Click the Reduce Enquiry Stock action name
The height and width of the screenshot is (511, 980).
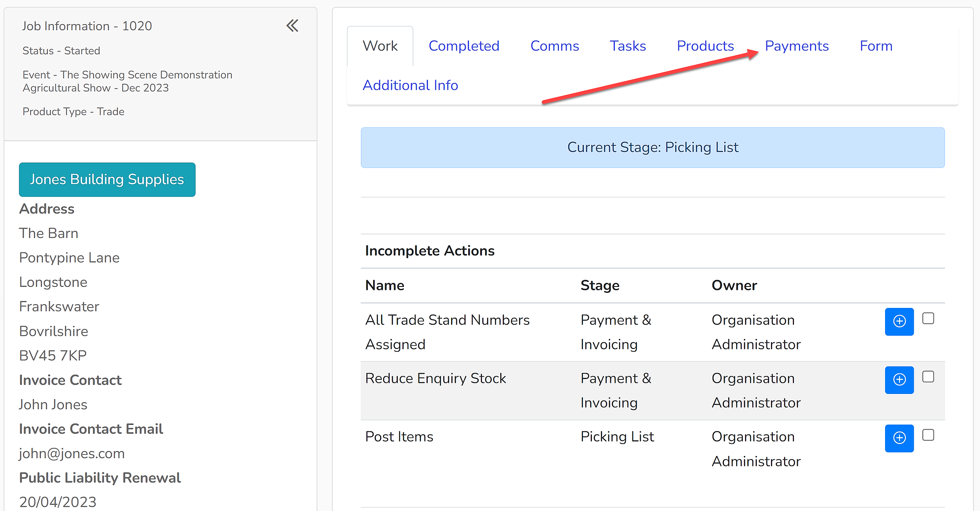coord(435,378)
